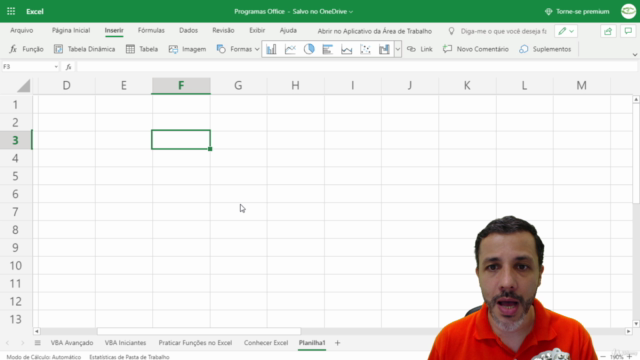Insert a scatter chart
640x360 pixels.
(365, 49)
